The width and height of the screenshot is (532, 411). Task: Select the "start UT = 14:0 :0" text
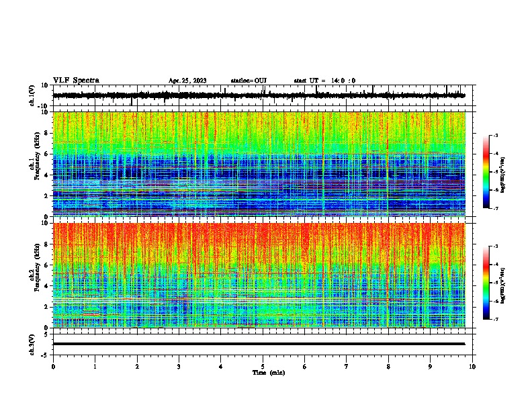pos(324,81)
